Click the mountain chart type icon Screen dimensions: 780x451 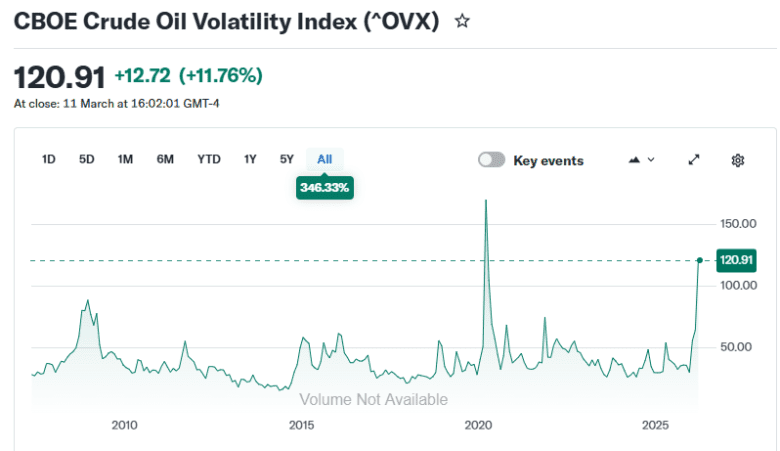(634, 160)
